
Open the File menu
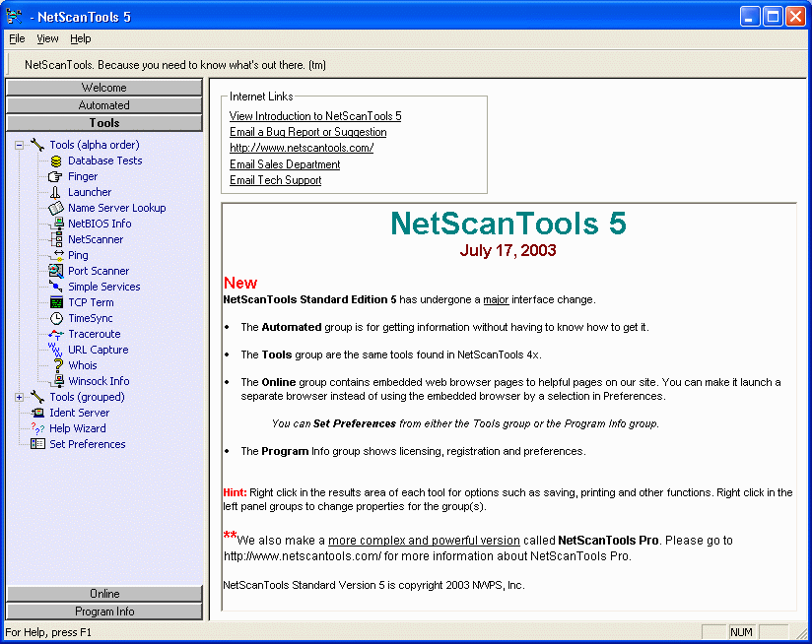tap(17, 38)
